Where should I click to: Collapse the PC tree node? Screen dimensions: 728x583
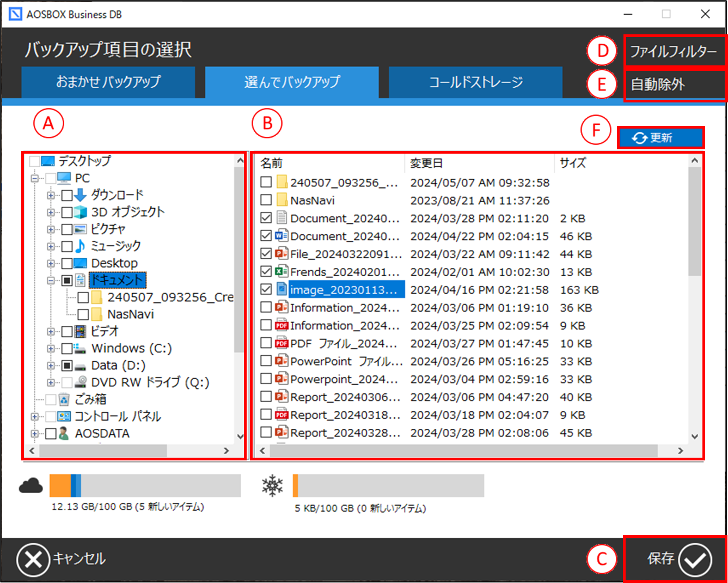pyautogui.click(x=34, y=178)
